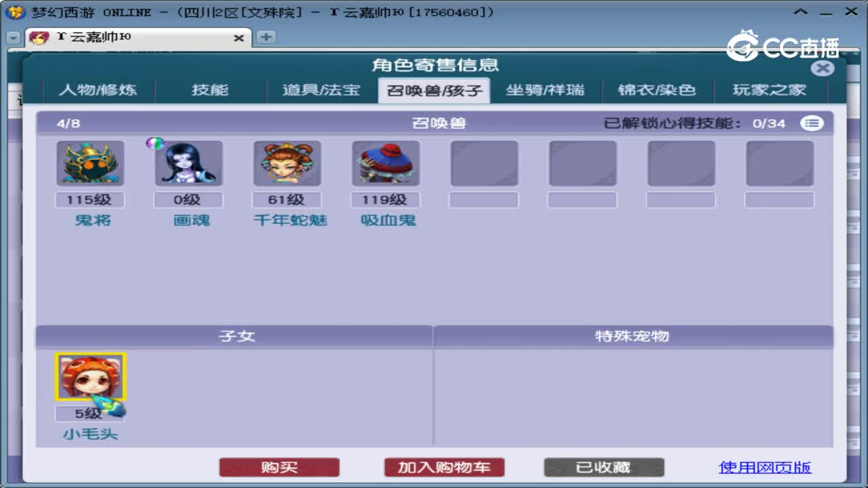Select the 画魂 summon portrait
Viewport: 868px width, 488px height.
(x=189, y=163)
